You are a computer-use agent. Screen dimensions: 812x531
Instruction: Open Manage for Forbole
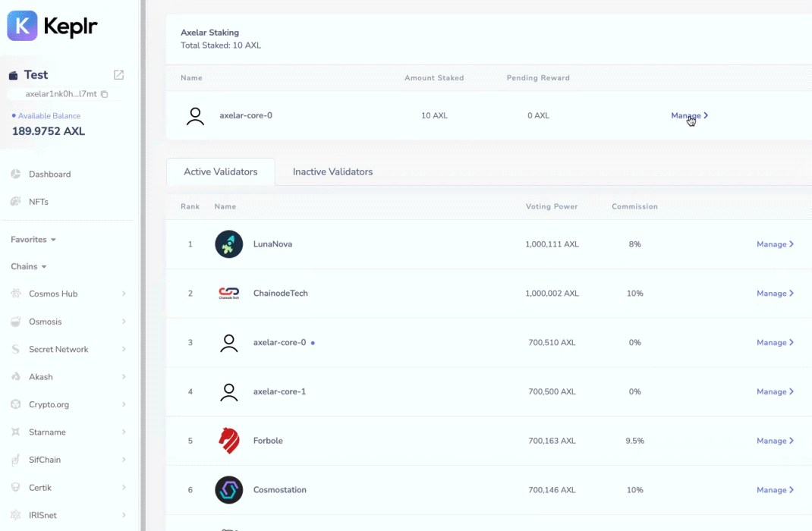coord(776,441)
